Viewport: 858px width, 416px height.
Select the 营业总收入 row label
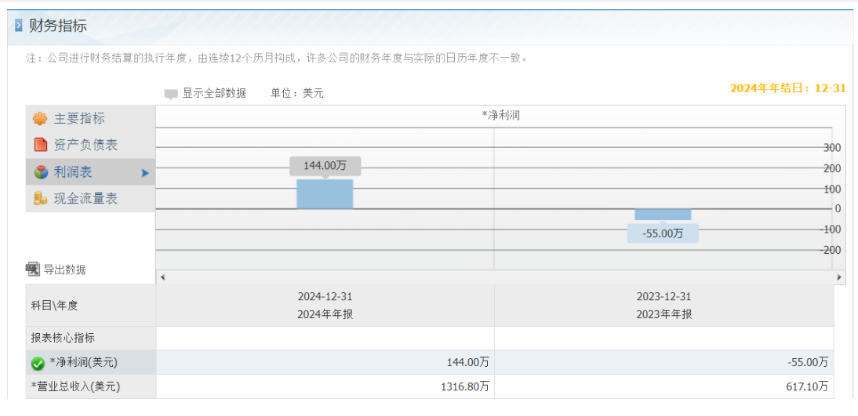click(76, 386)
